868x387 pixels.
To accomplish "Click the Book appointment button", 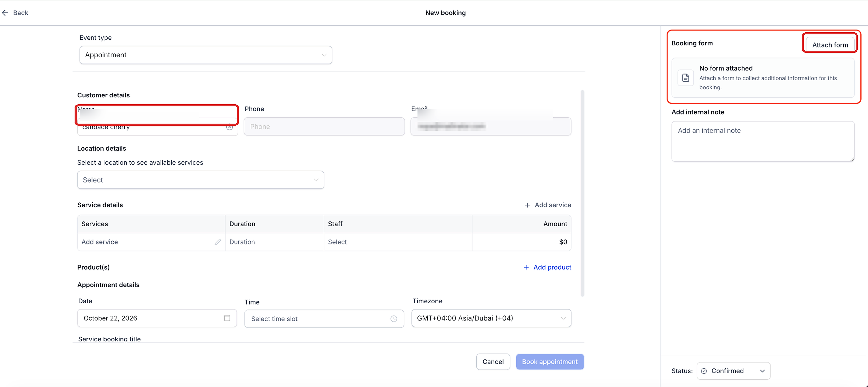I will point(549,362).
